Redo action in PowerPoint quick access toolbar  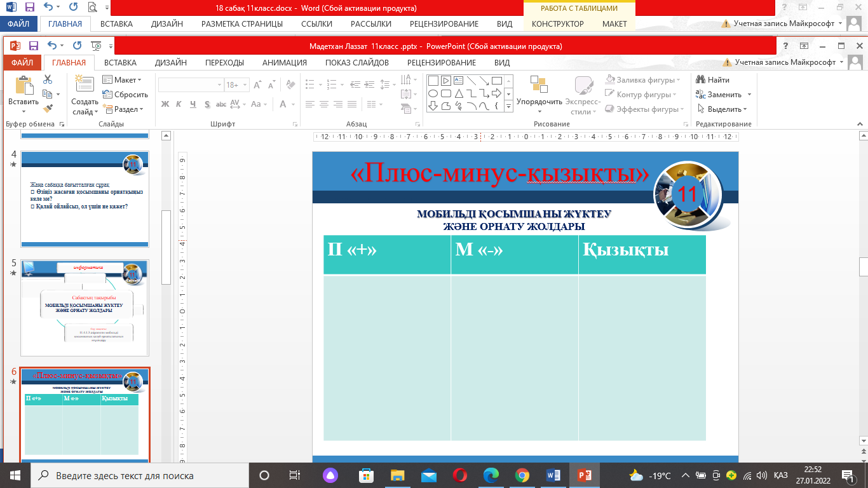[x=77, y=46]
